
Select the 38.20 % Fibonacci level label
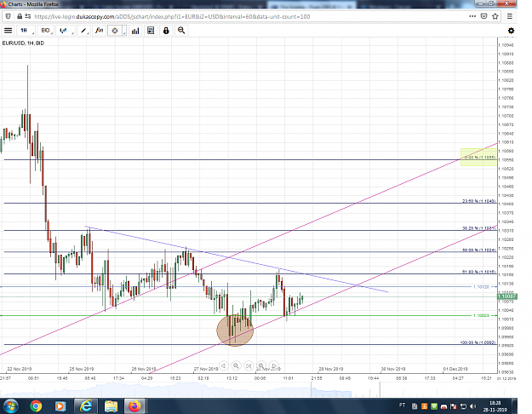click(x=478, y=228)
